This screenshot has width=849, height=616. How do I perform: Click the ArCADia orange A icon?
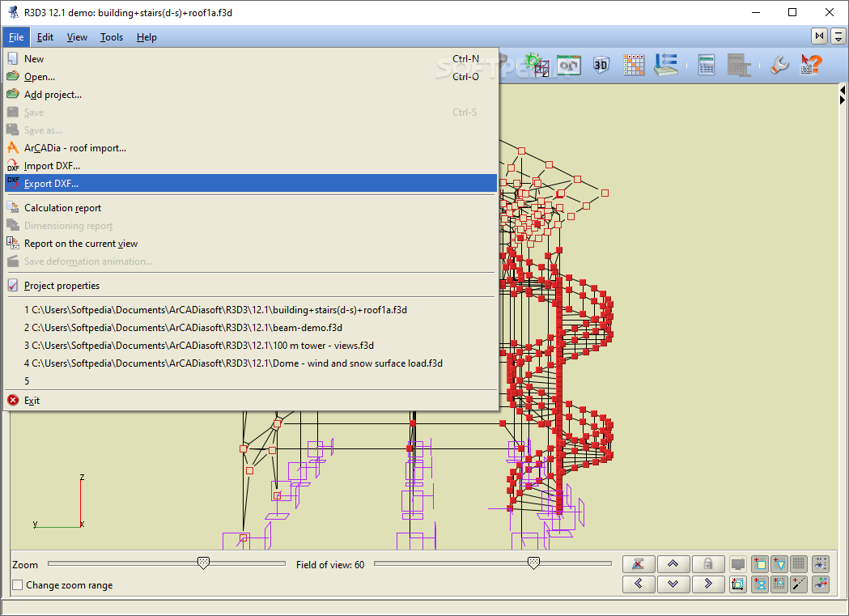coord(13,147)
